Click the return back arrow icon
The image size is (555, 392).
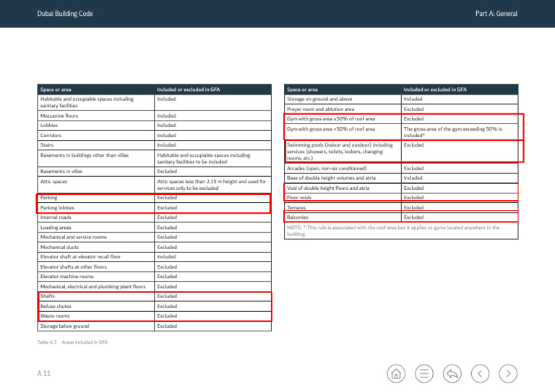click(x=452, y=373)
